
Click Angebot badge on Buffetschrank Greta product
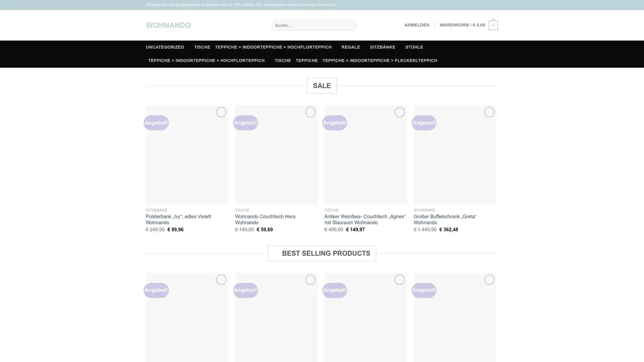(424, 123)
